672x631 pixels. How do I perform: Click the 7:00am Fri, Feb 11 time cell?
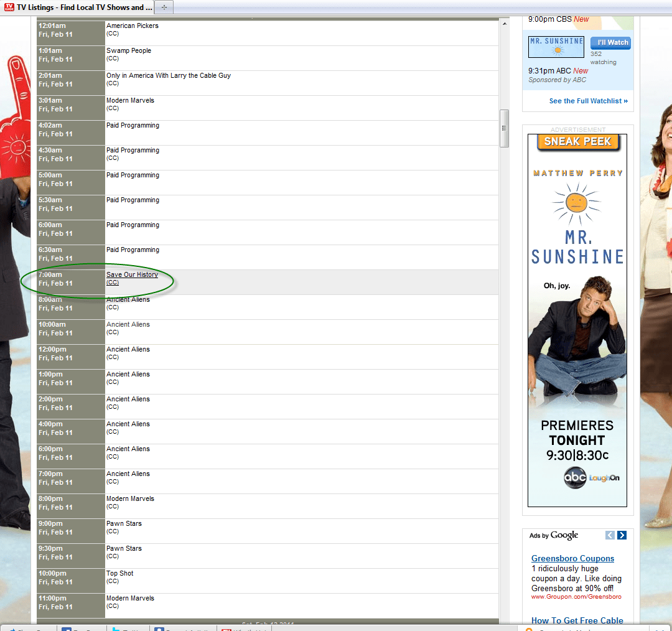(x=71, y=282)
